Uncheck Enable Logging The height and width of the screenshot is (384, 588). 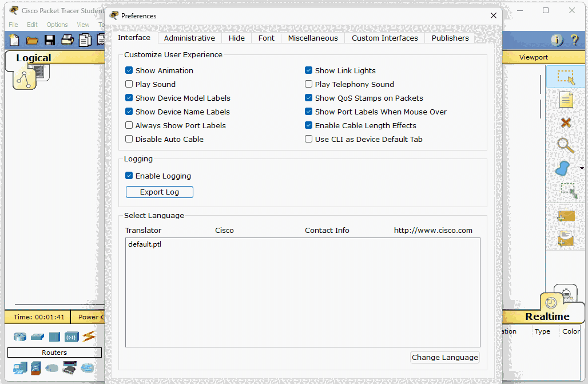coord(129,176)
